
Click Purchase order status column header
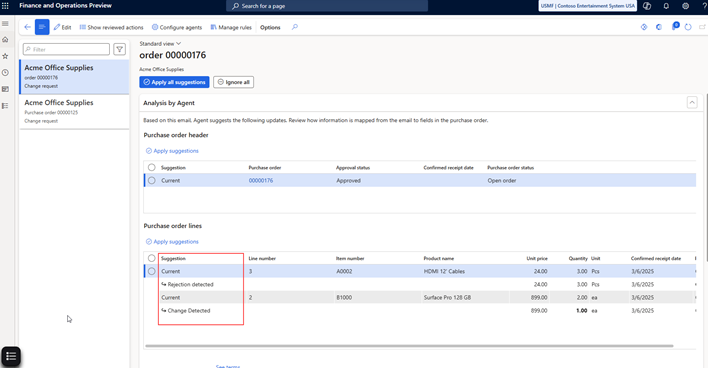coord(510,168)
